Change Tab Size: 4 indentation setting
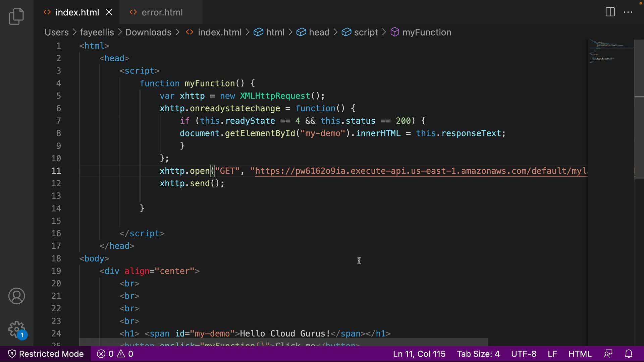This screenshot has width=644, height=362. pyautogui.click(x=478, y=354)
